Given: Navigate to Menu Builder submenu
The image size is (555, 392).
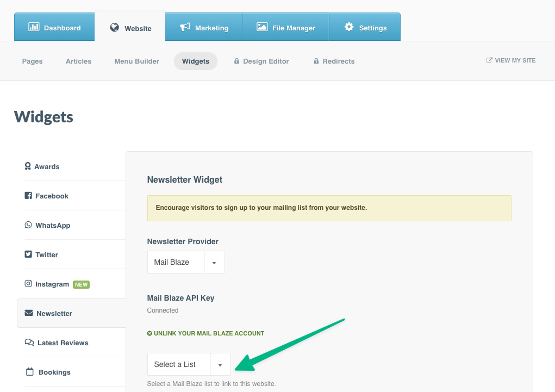Looking at the screenshot, I should [x=136, y=61].
